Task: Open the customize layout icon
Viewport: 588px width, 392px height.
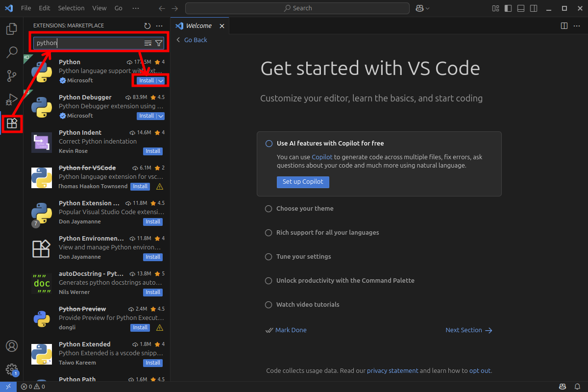Action: coord(496,8)
